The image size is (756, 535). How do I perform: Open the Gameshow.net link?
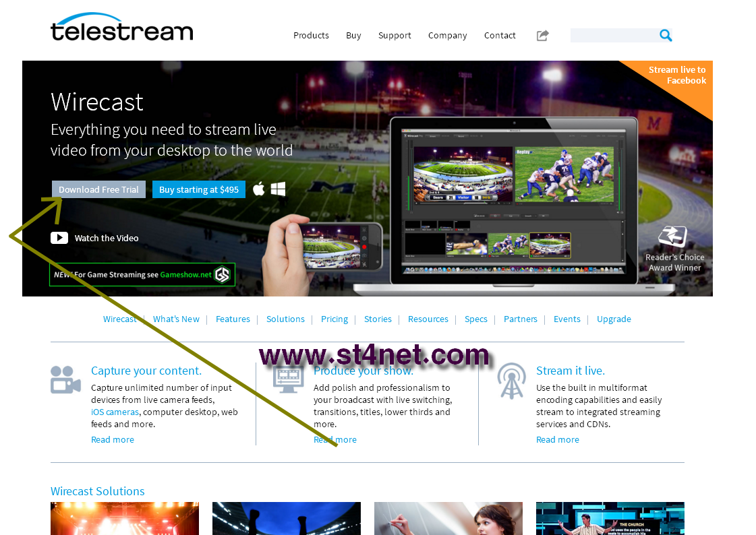click(x=185, y=274)
